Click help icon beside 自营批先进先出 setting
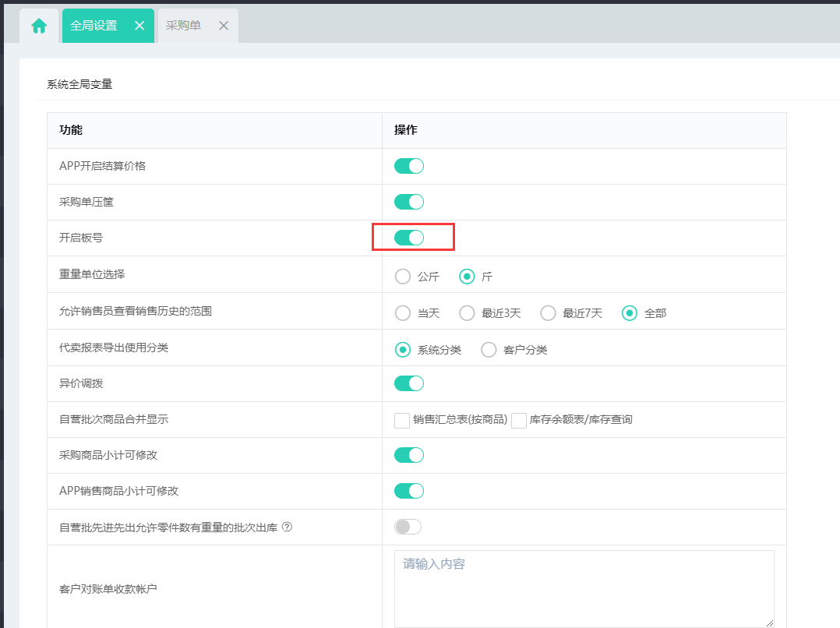The image size is (840, 628). click(x=287, y=527)
